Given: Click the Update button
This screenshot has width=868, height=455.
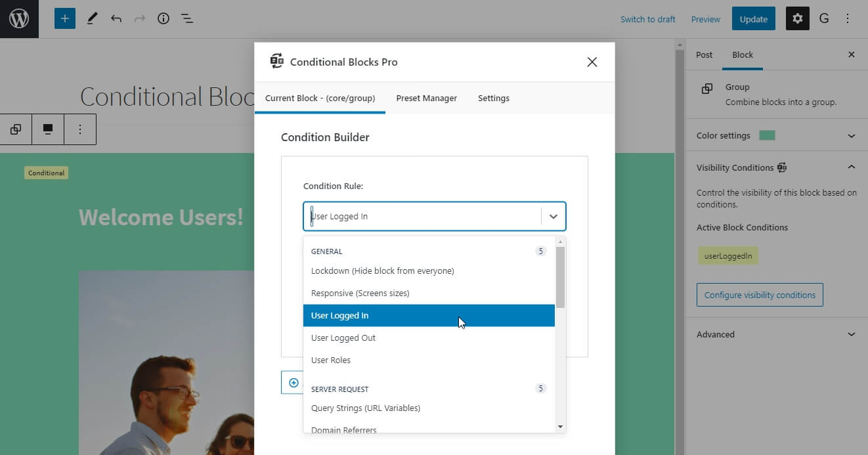Looking at the screenshot, I should click(754, 19).
